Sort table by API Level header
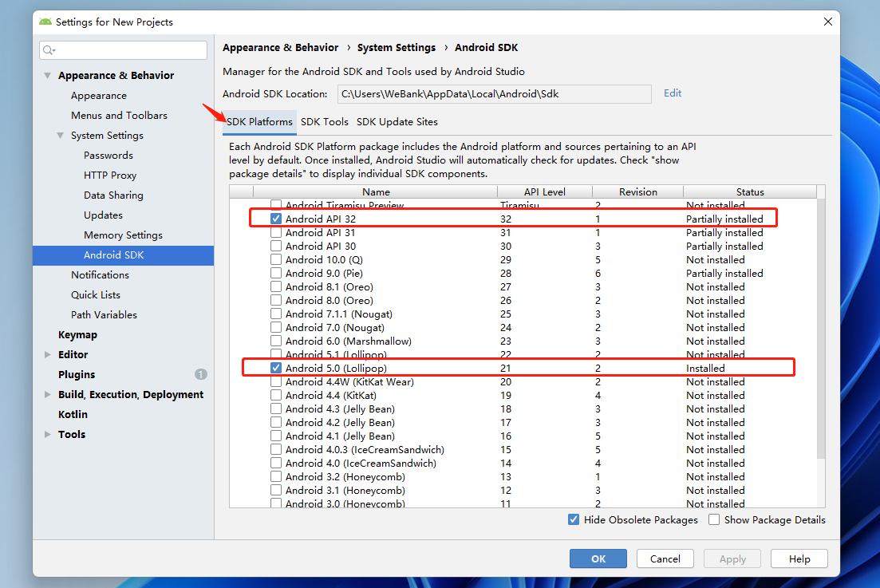Image resolution: width=880 pixels, height=588 pixels. [x=544, y=192]
